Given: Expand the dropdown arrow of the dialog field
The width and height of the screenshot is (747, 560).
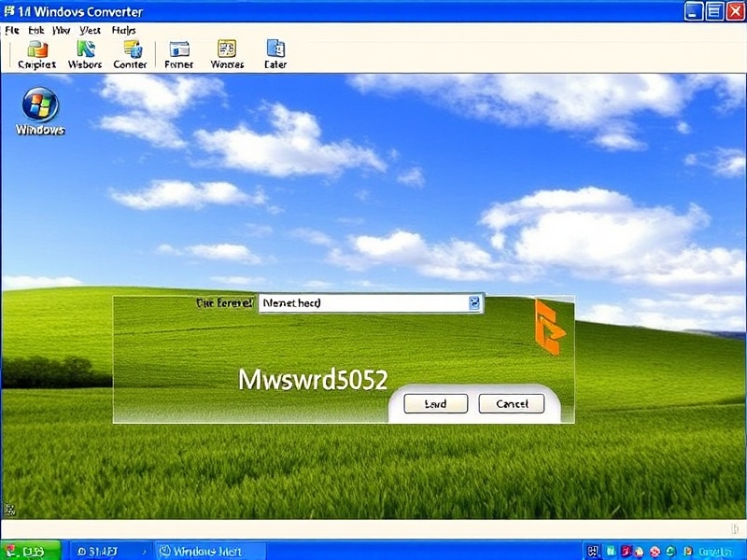Looking at the screenshot, I should tap(474, 302).
